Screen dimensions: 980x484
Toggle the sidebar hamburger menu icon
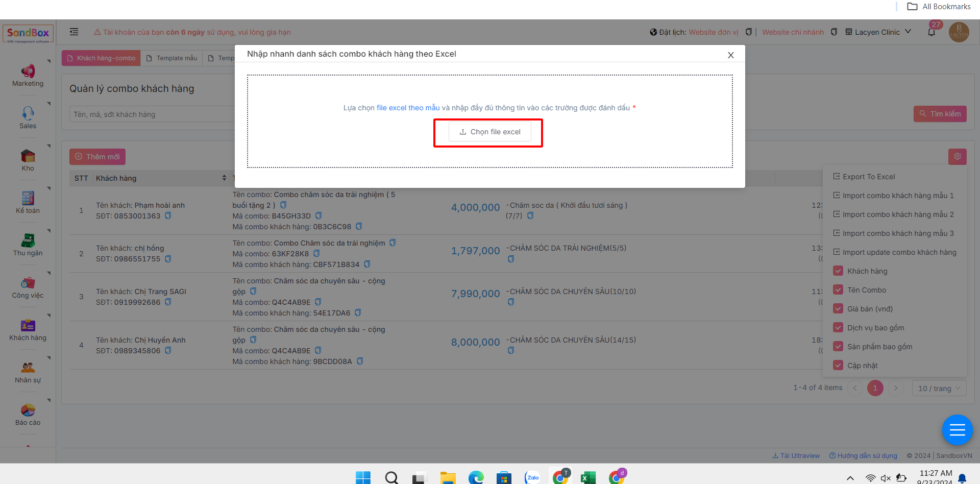74,32
